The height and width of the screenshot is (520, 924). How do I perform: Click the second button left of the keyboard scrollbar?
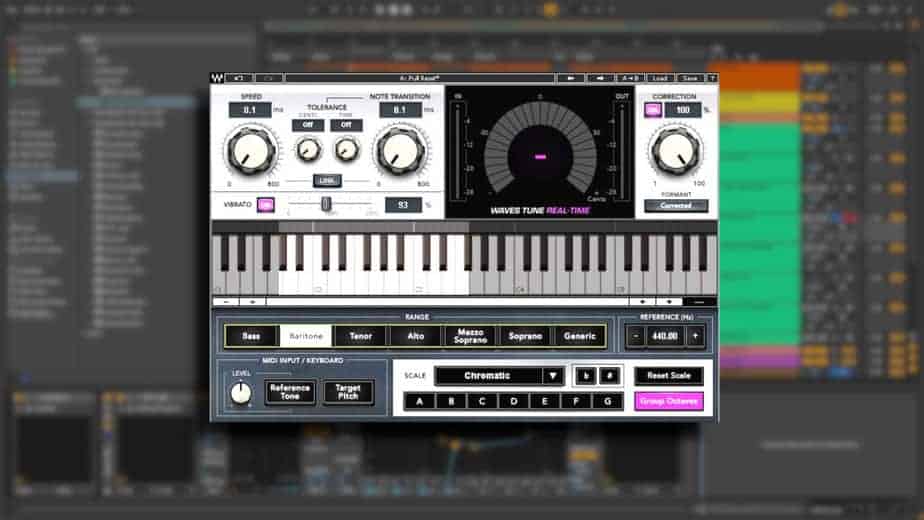pos(252,301)
